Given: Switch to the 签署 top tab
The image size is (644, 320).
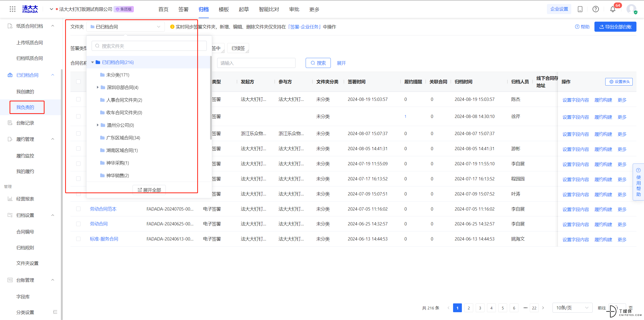Looking at the screenshot, I should pos(183,9).
